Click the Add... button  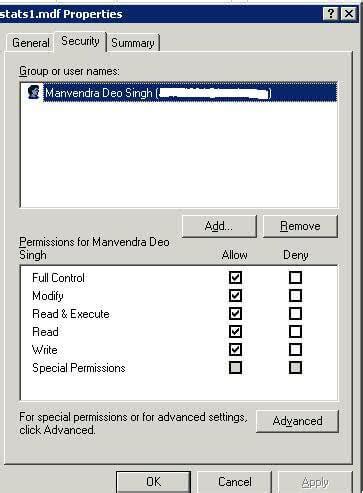click(219, 226)
